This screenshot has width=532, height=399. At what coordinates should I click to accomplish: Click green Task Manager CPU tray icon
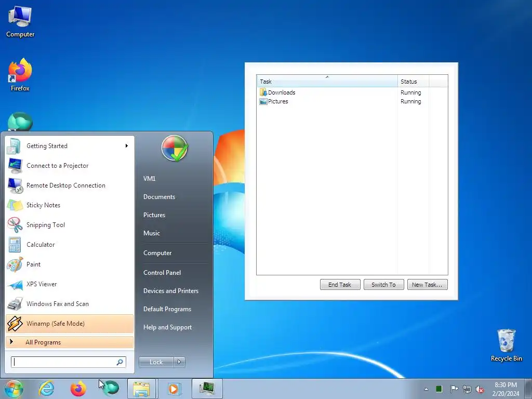(x=439, y=389)
